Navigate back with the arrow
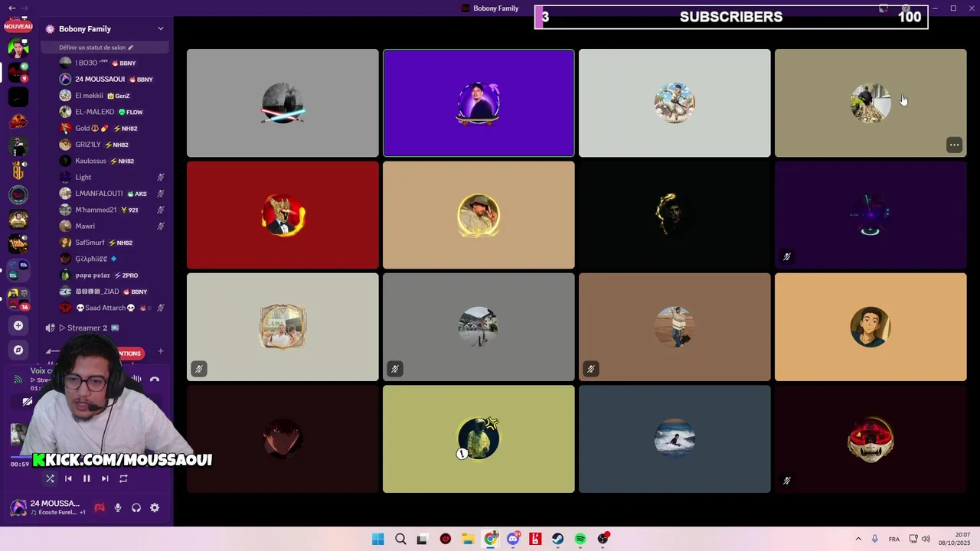980x551 pixels. click(x=11, y=8)
